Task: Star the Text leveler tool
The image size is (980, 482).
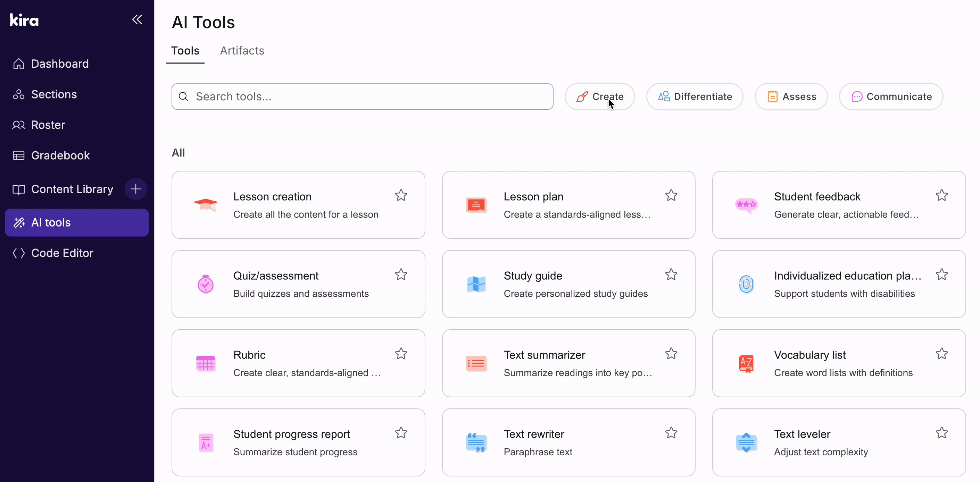Action: pyautogui.click(x=941, y=433)
